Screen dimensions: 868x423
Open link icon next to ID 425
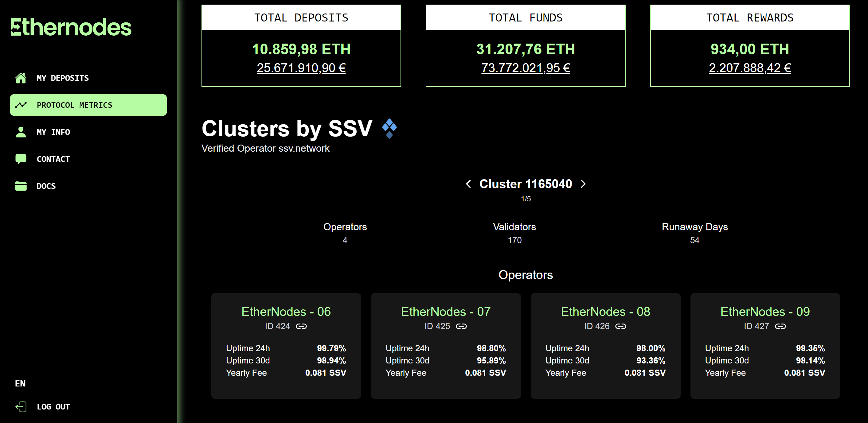point(461,326)
